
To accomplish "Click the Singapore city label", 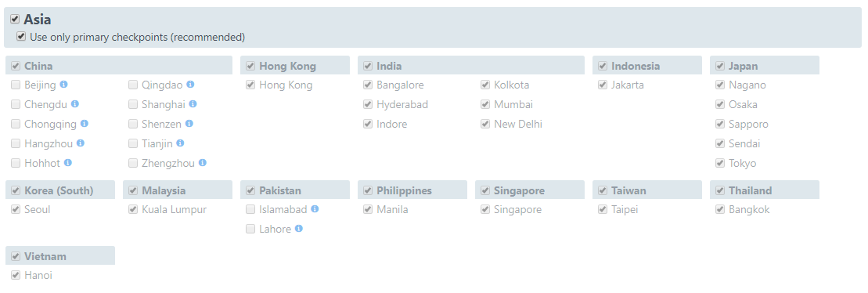I will coord(517,209).
